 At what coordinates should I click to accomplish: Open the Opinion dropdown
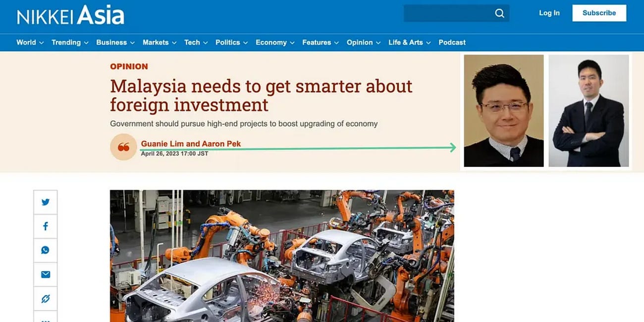tap(364, 43)
